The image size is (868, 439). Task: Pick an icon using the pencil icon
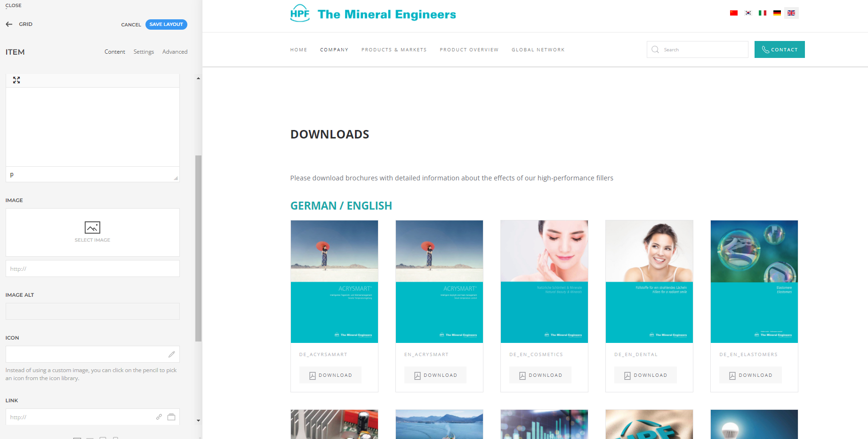click(x=172, y=354)
